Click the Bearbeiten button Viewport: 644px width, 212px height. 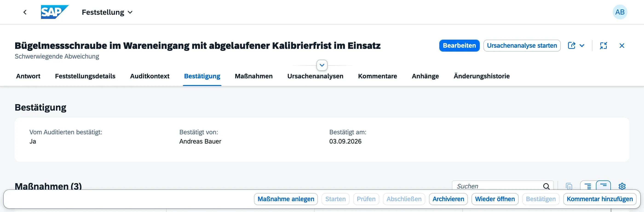(459, 46)
